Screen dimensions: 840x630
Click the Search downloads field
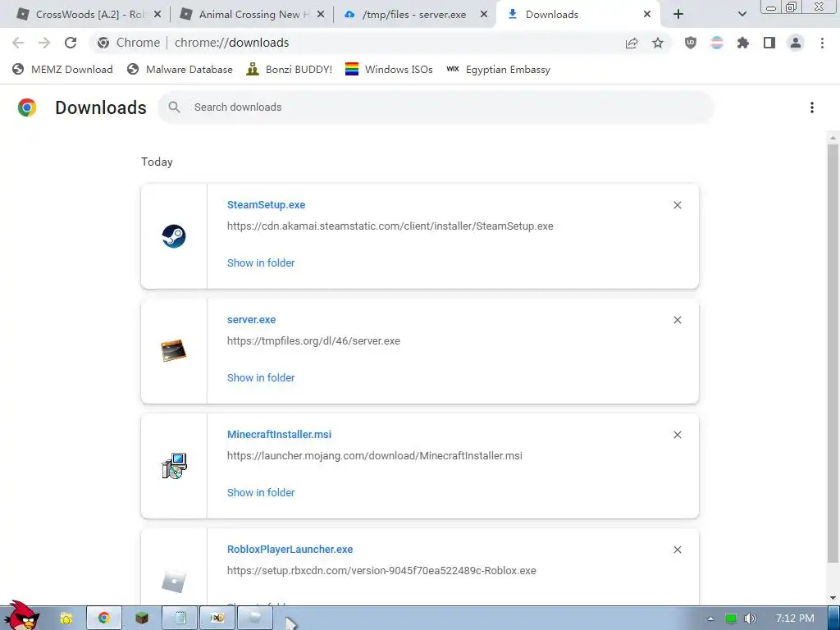coord(436,107)
